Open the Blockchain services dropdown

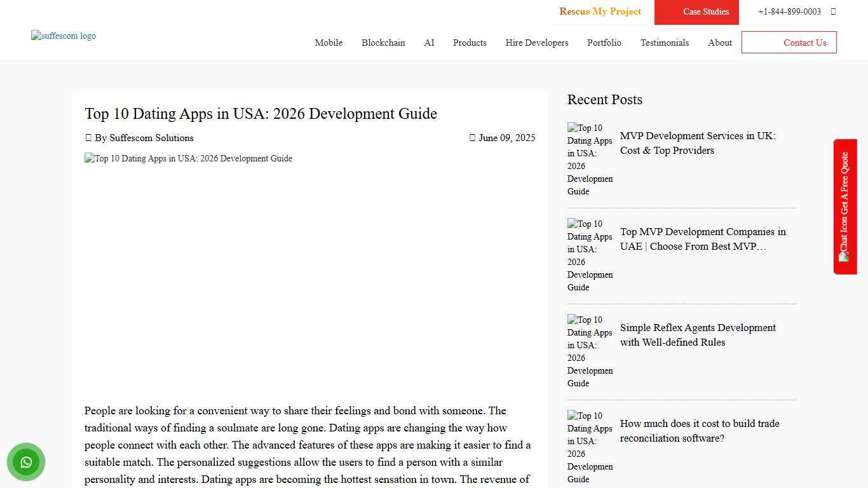click(x=383, y=43)
